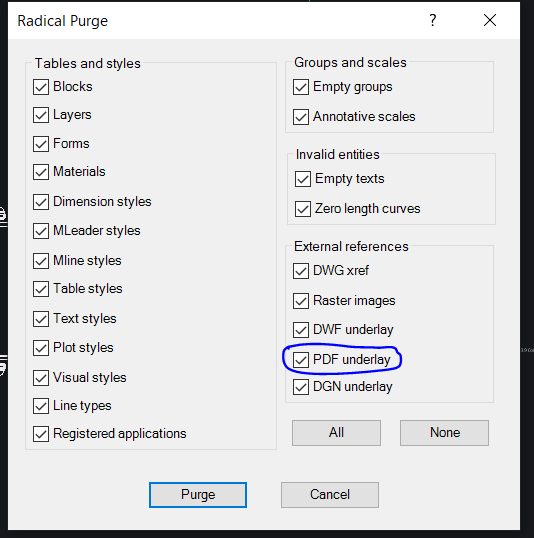
Task: Uncheck Annotative scales
Action: 301,117
